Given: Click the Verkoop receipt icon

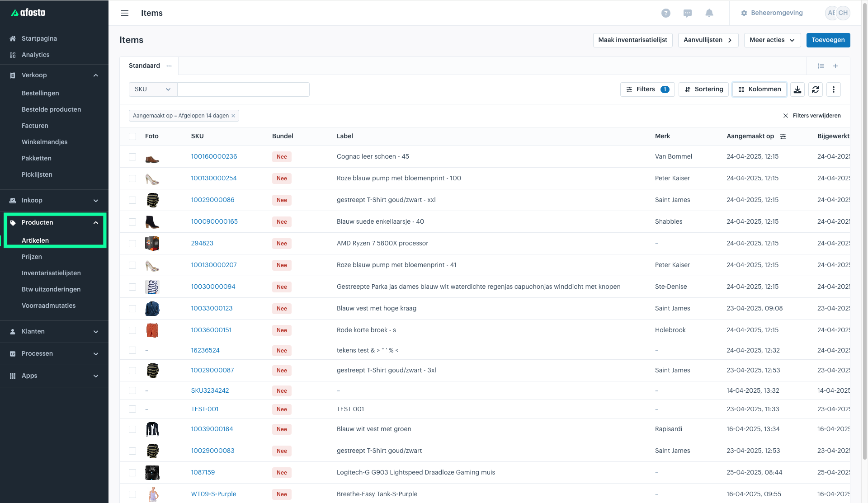Looking at the screenshot, I should 13,75.
